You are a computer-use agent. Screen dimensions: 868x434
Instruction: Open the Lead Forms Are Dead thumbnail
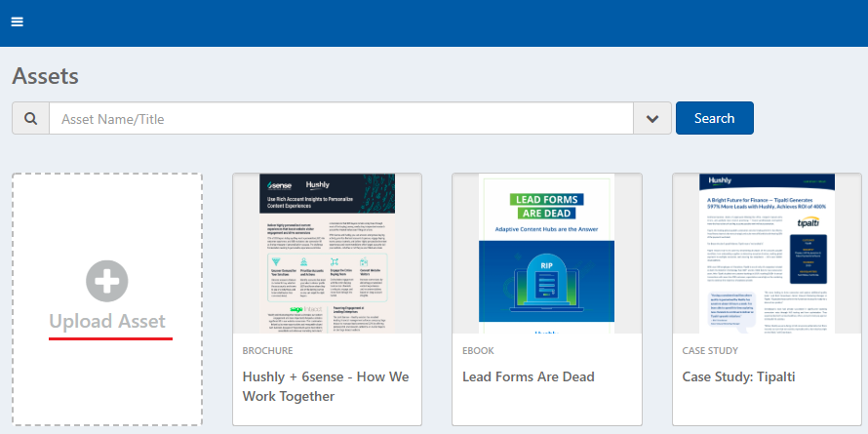(546, 254)
